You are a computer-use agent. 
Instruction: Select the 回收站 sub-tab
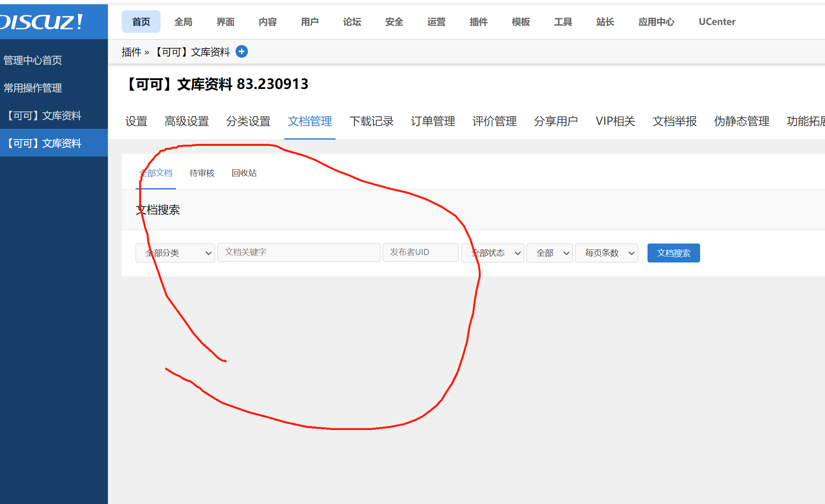[x=244, y=173]
